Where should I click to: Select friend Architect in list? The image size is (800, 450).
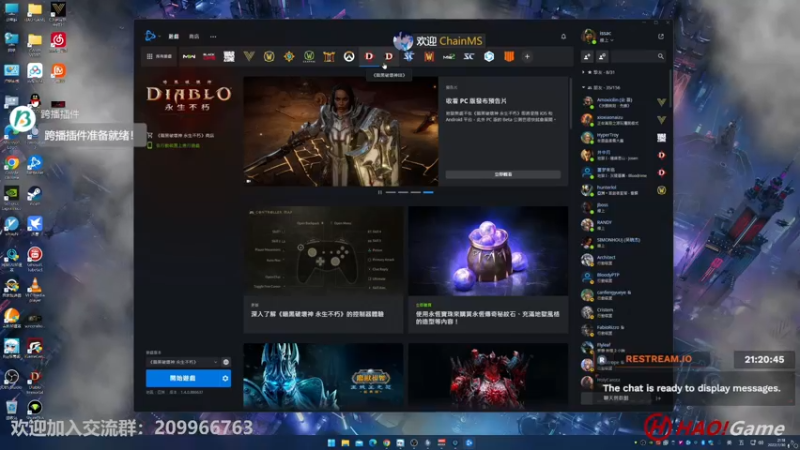pos(623,260)
